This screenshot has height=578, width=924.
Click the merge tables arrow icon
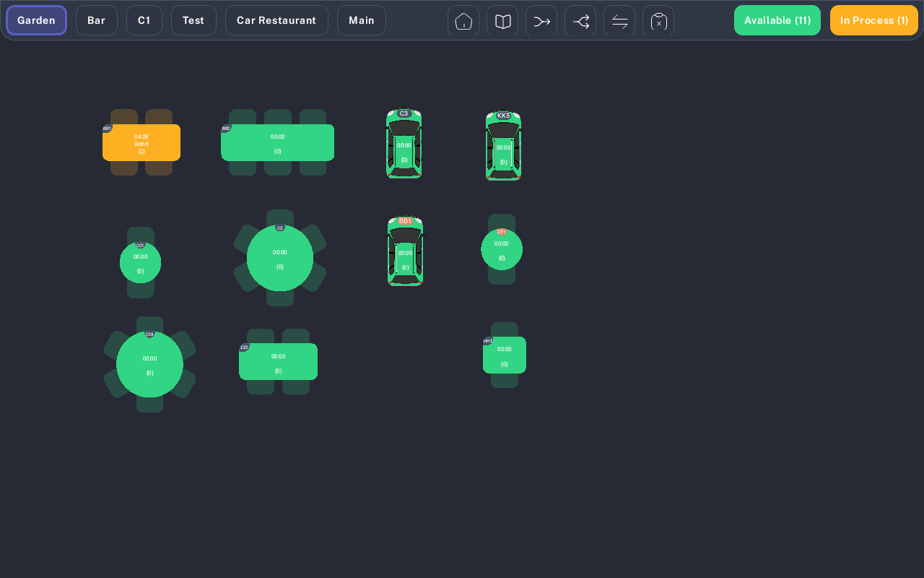541,21
